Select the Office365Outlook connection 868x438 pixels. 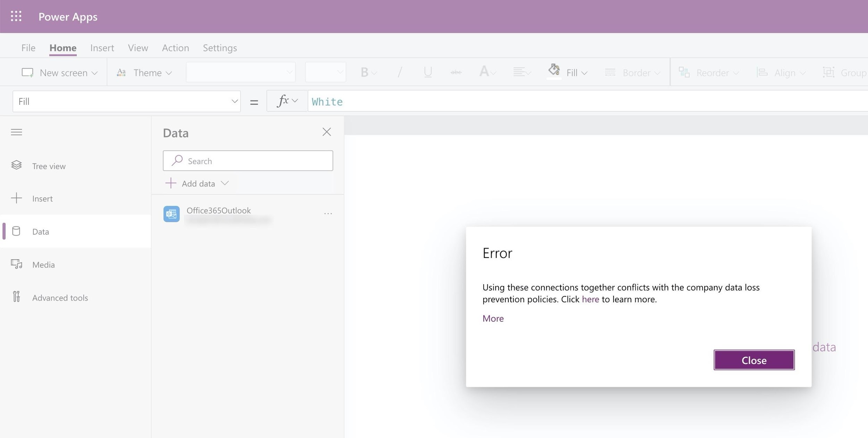click(x=248, y=214)
